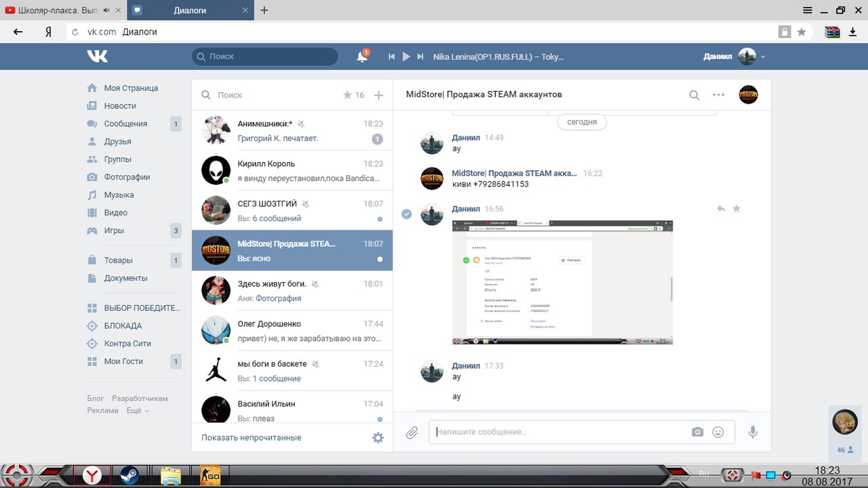Open Моя Страница in sidebar
The width and height of the screenshot is (868, 488).
131,88
